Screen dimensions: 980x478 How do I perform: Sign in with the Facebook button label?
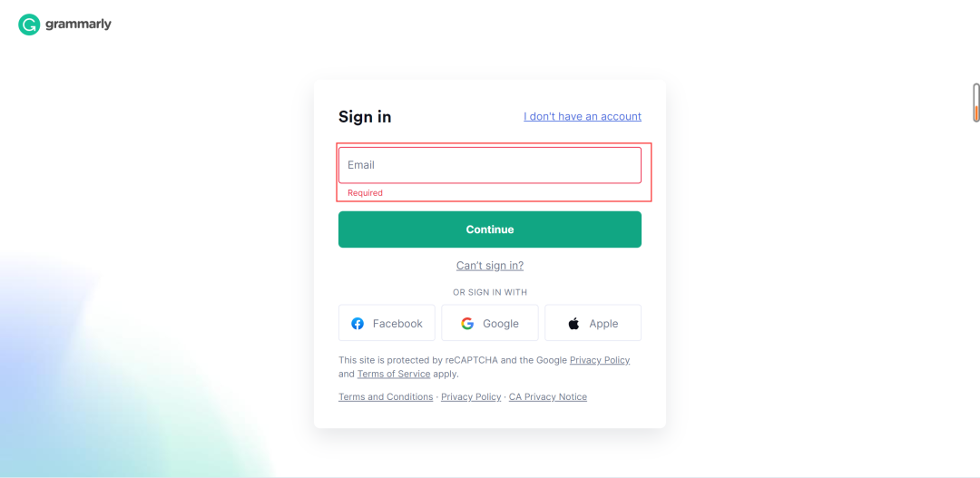pyautogui.click(x=397, y=324)
